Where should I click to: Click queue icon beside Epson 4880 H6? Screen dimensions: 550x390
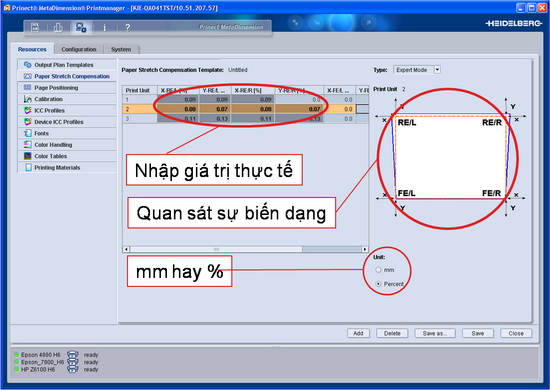click(73, 354)
